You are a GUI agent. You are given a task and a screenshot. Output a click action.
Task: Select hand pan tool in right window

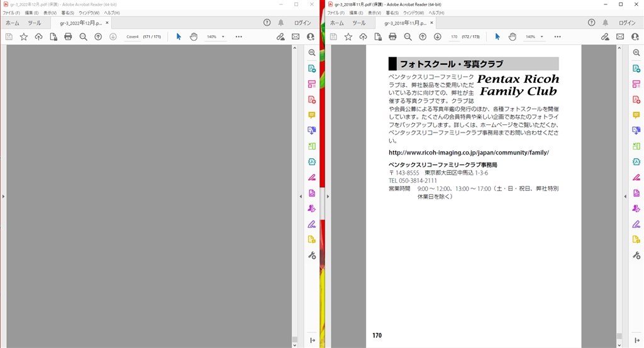pos(512,37)
